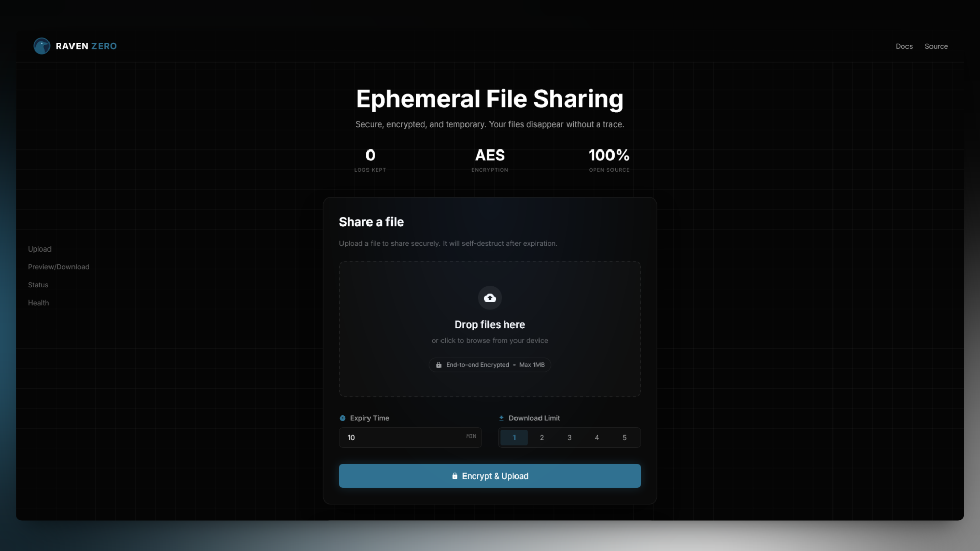980x551 pixels.
Task: Open the Health section in sidebar
Action: (38, 302)
